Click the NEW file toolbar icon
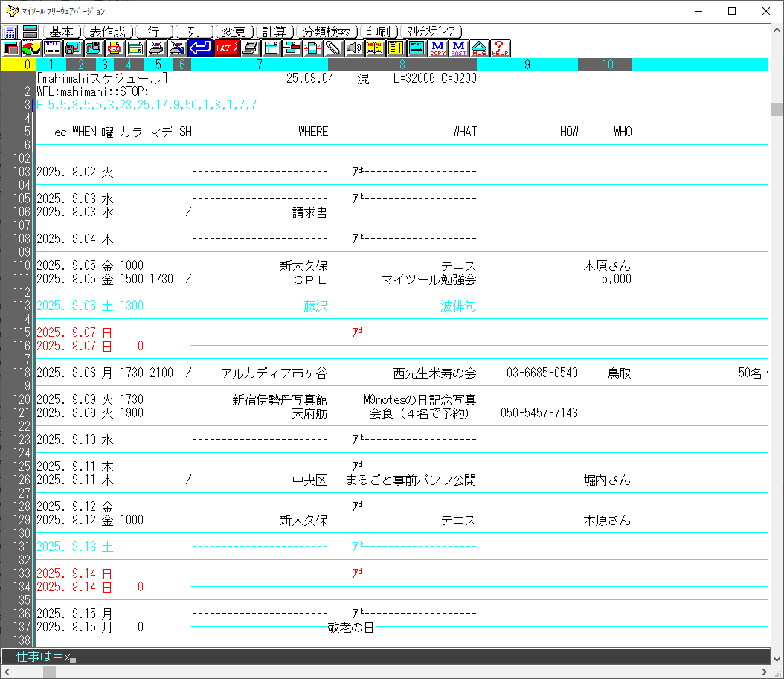Viewport: 784px width, 679px height. (x=115, y=48)
